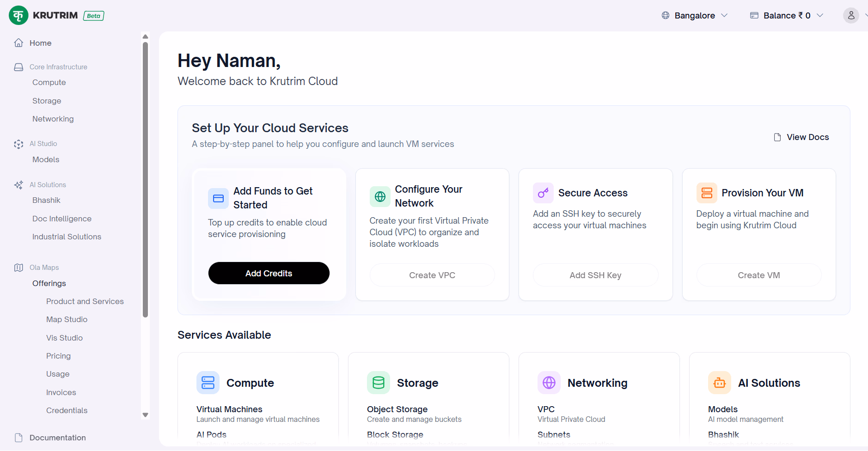Viewport: 868px width, 451px height.
Task: Open Invoices in the sidebar
Action: click(61, 392)
